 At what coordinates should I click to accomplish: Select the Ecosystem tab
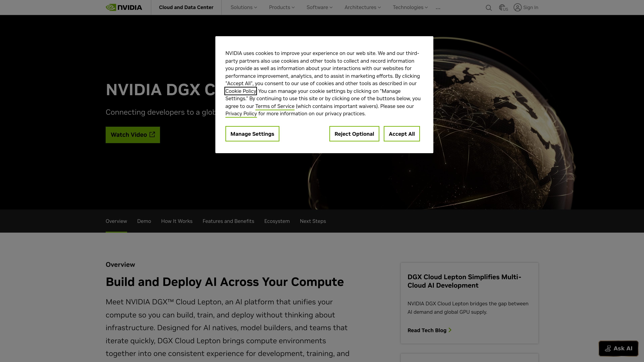pyautogui.click(x=277, y=221)
